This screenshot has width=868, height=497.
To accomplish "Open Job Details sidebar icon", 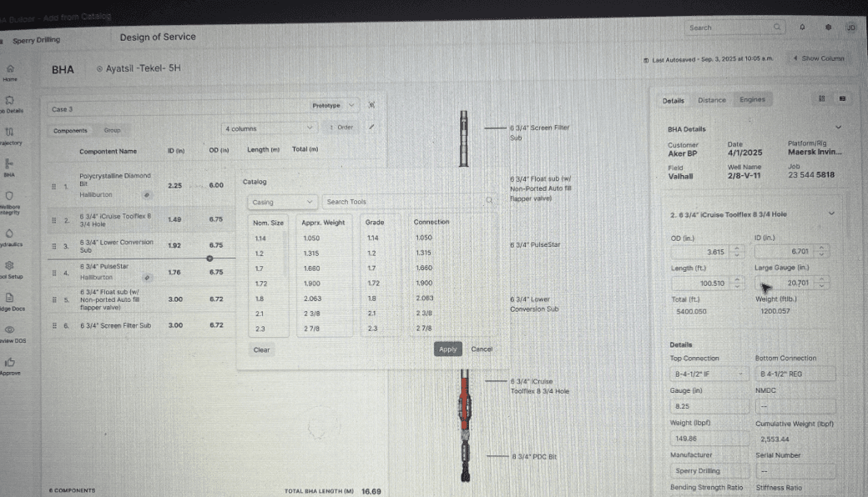I will pos(9,100).
